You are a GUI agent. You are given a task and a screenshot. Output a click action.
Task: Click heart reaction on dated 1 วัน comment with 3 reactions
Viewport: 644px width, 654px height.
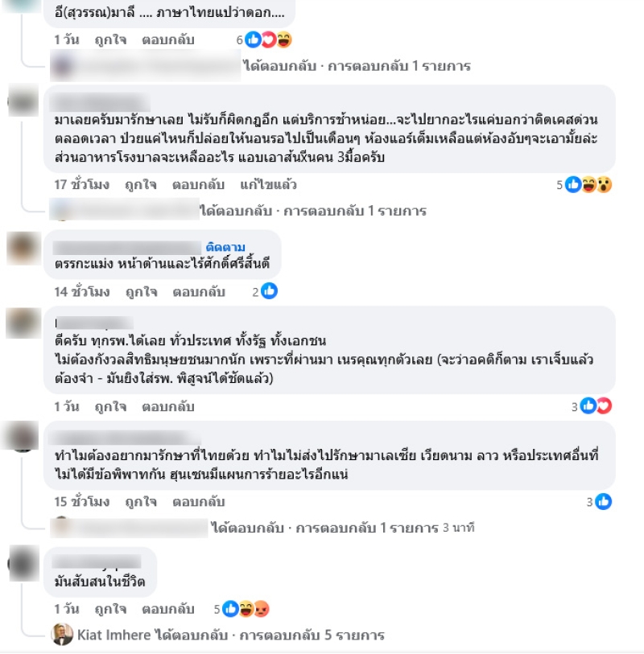coord(604,405)
